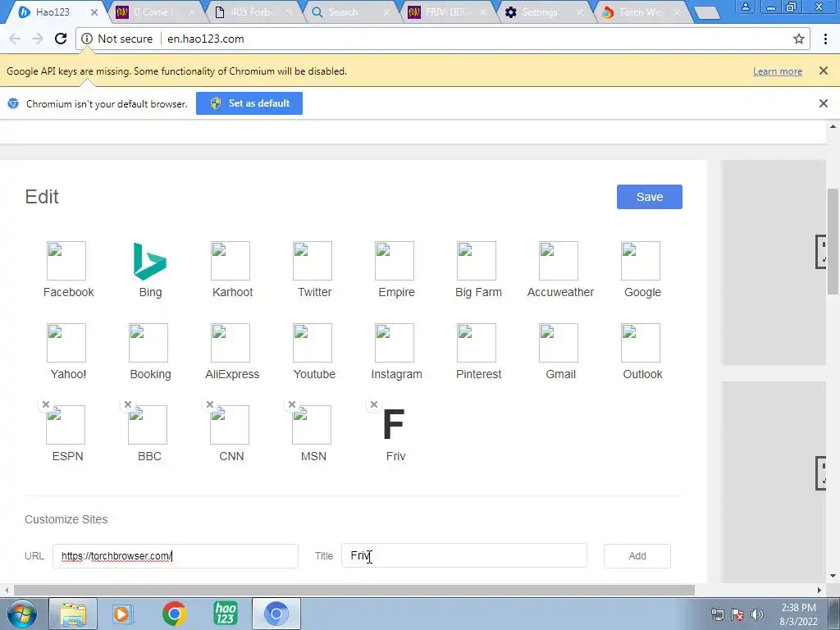This screenshot has height=630, width=840.
Task: Click the Outlook site icon
Action: (x=640, y=343)
